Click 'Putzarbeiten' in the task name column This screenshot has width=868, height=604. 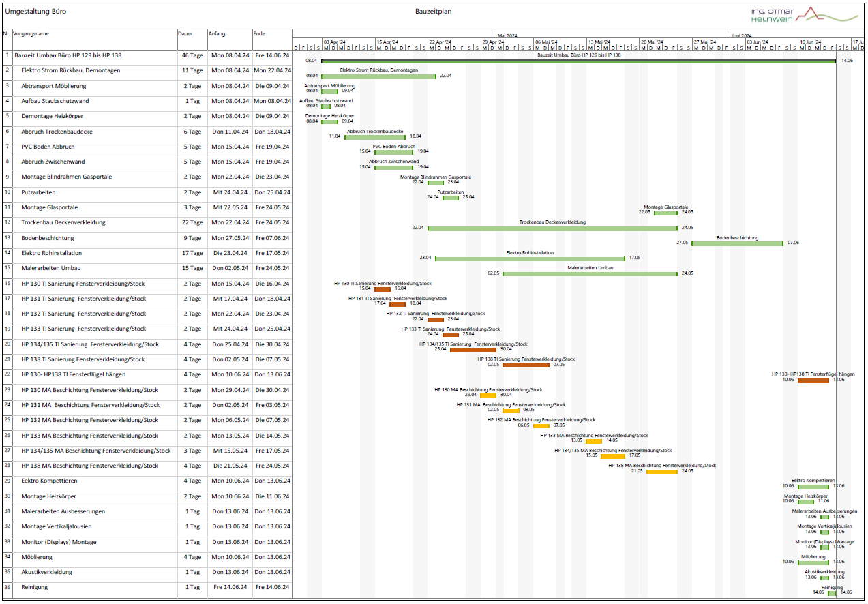[x=38, y=192]
